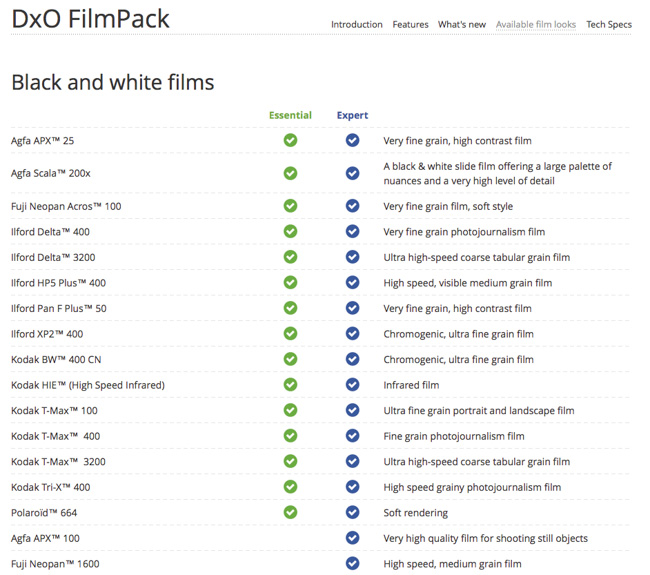The height and width of the screenshot is (575, 650).
Task: Open the What's new tab
Action: [x=462, y=24]
